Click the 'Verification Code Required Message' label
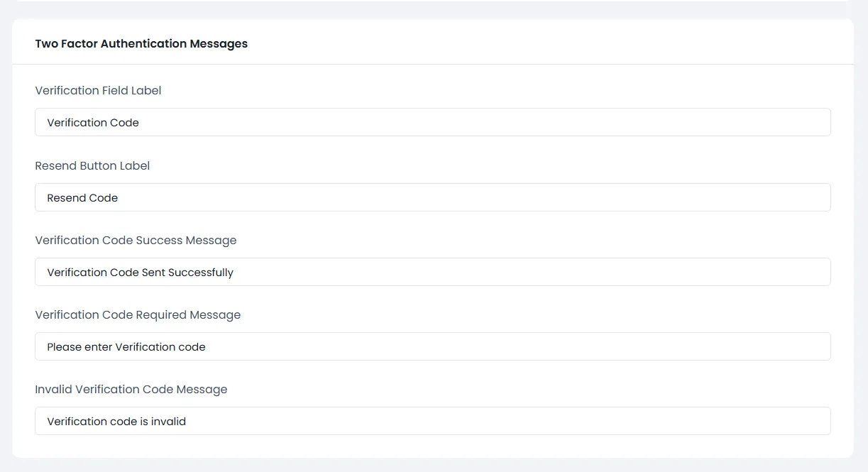 pos(138,314)
